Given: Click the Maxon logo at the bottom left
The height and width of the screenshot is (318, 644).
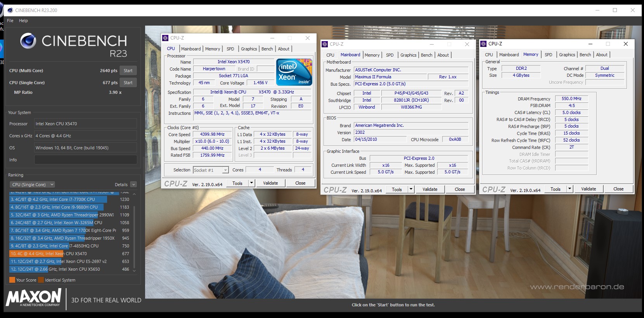Looking at the screenshot, I should pos(34,298).
